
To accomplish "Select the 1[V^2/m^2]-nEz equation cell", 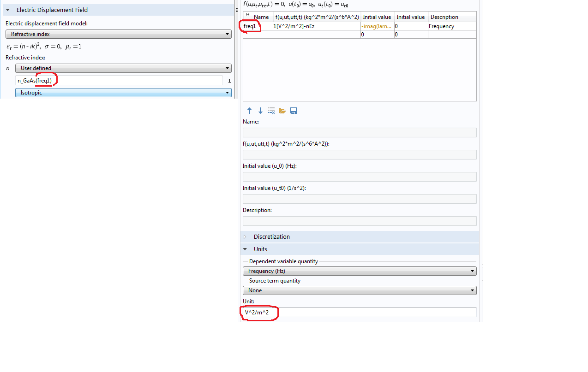I will (x=316, y=26).
